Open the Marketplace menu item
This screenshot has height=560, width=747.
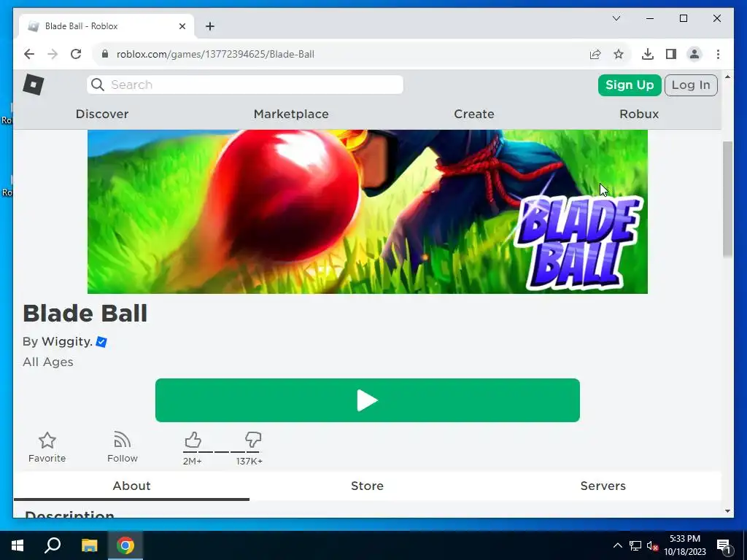point(291,114)
